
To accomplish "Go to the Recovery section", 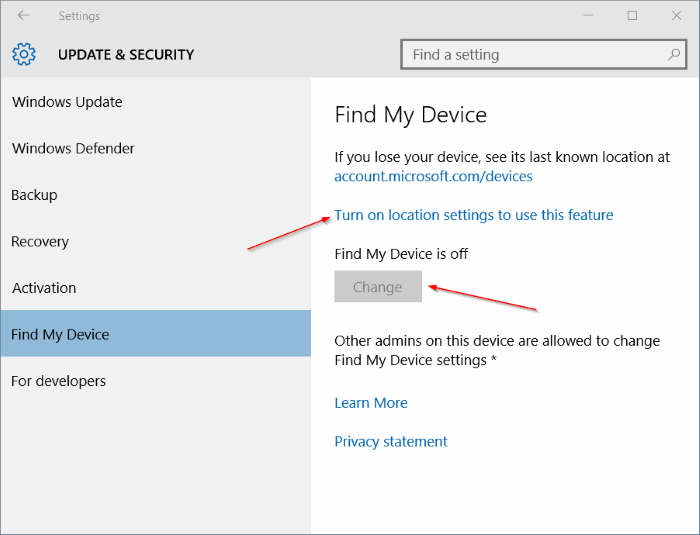I will (x=40, y=242).
